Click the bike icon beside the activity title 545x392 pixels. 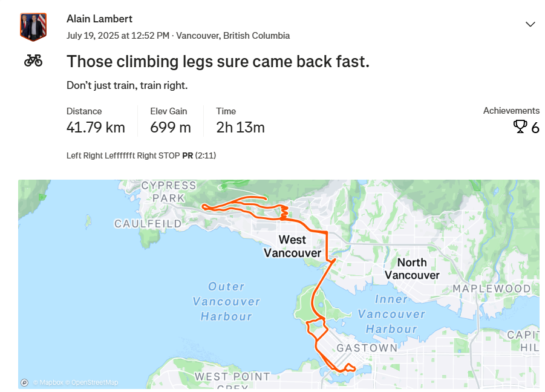(x=33, y=59)
